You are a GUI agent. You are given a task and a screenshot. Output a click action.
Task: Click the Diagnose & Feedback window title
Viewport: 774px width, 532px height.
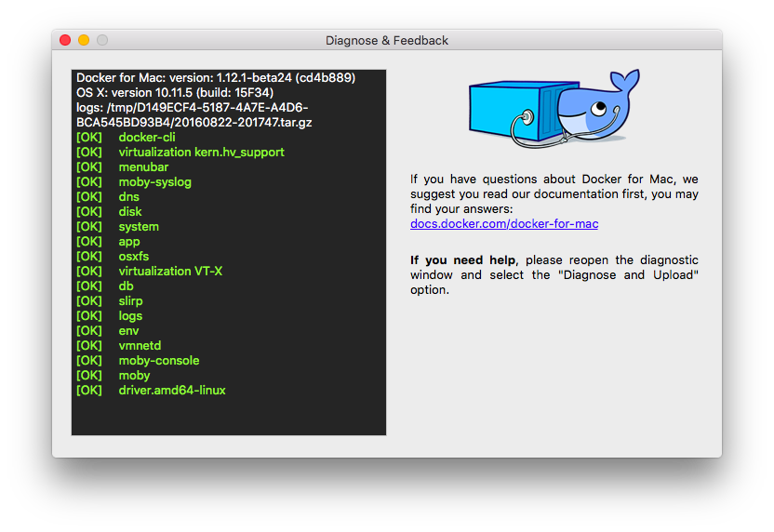[386, 41]
